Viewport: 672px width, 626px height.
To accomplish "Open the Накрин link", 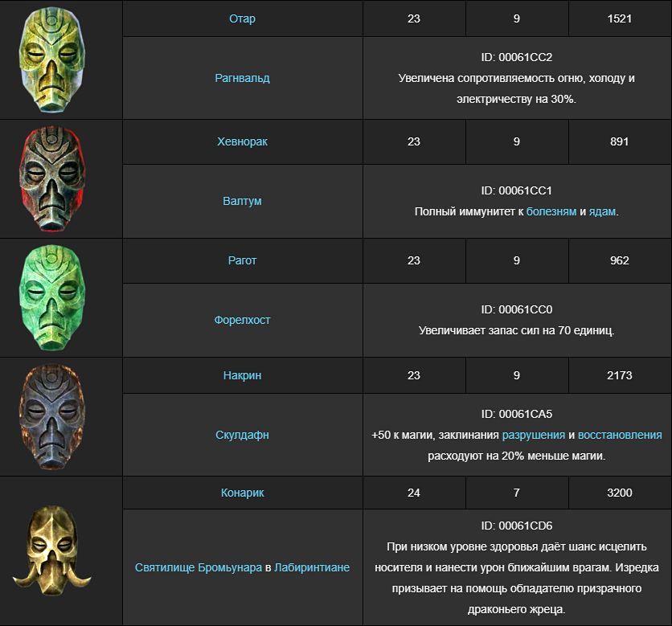I will tap(242, 375).
